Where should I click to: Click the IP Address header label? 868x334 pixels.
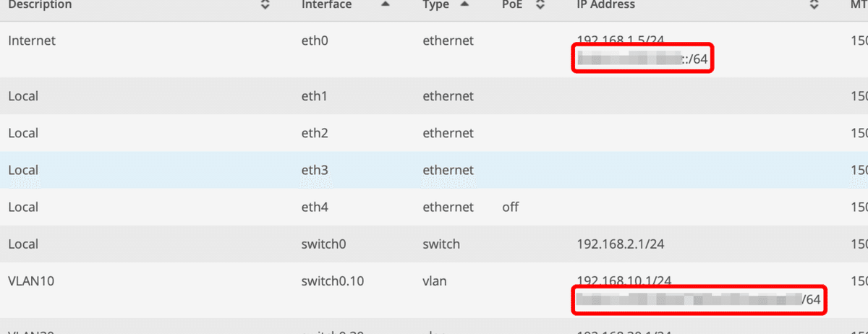pos(605,4)
